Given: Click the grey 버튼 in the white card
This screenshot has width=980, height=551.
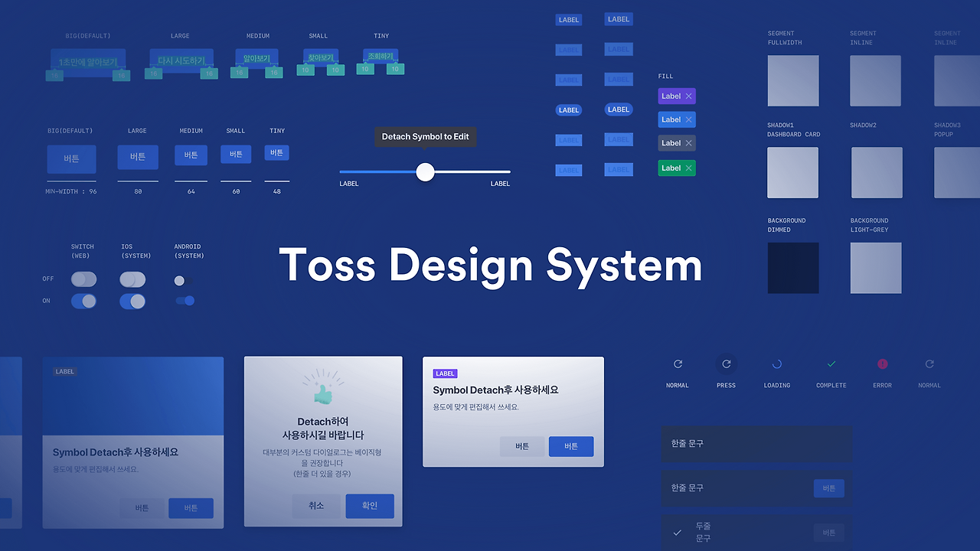Looking at the screenshot, I should [x=522, y=446].
